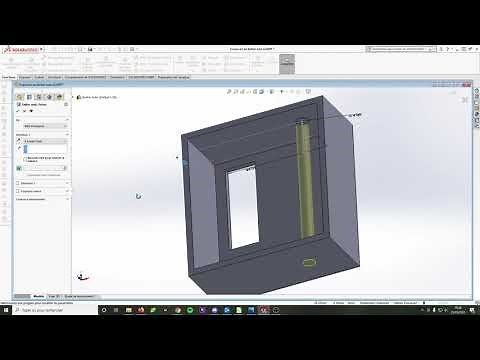The width and height of the screenshot is (480, 360).
Task: Open PropertyManager help icon
Action: click(66, 104)
